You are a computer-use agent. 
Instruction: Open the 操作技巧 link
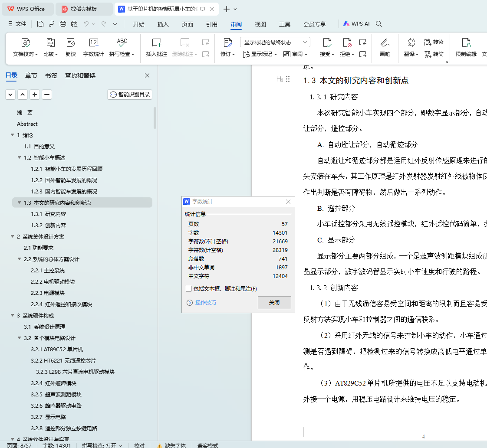coord(205,302)
